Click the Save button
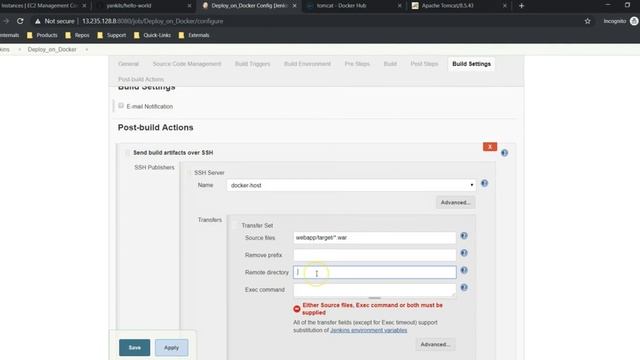 (134, 348)
